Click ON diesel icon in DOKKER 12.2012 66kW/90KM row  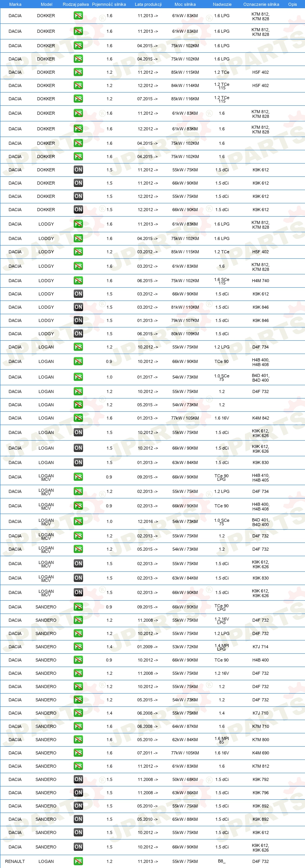click(78, 210)
